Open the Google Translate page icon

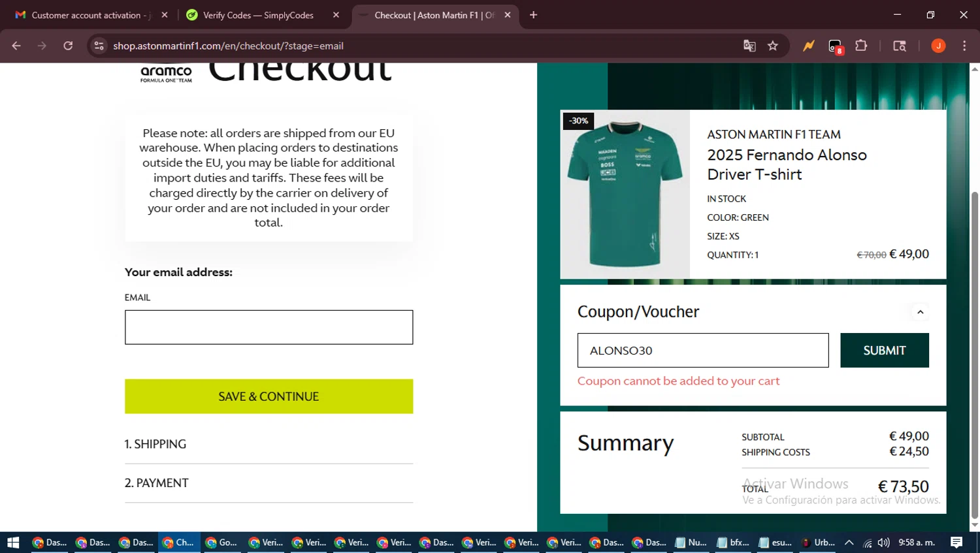point(749,46)
